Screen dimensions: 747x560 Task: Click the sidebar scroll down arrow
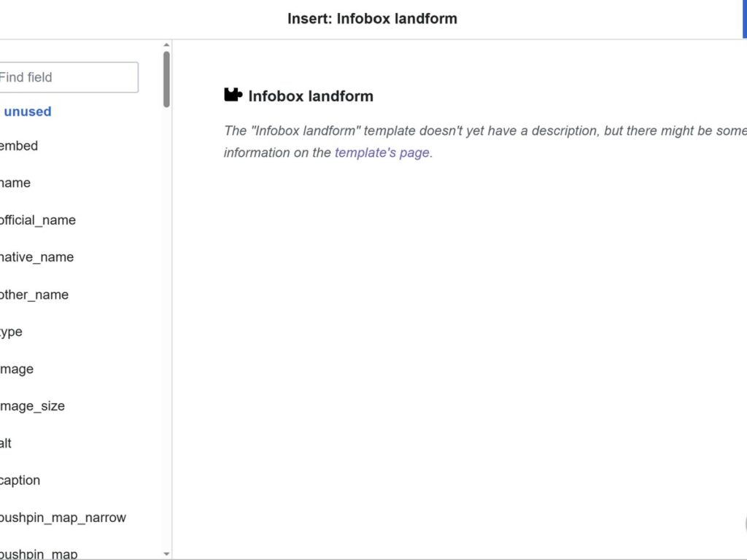point(166,554)
